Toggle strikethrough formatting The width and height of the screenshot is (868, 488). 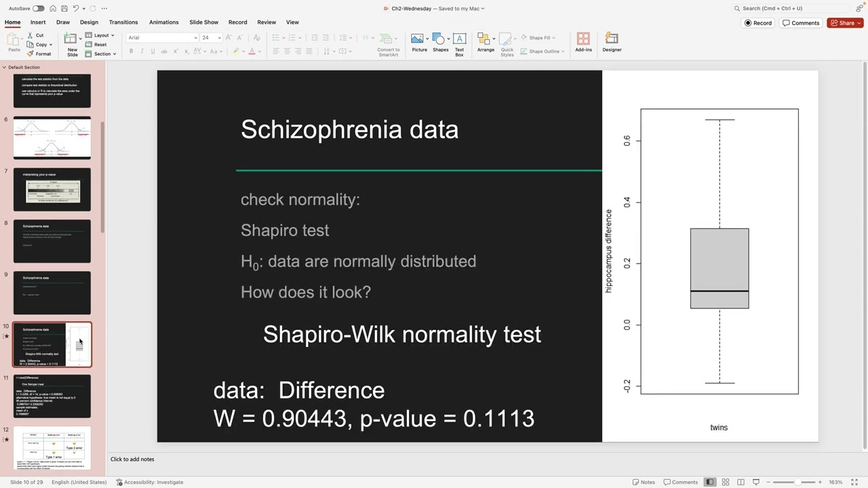coord(163,52)
